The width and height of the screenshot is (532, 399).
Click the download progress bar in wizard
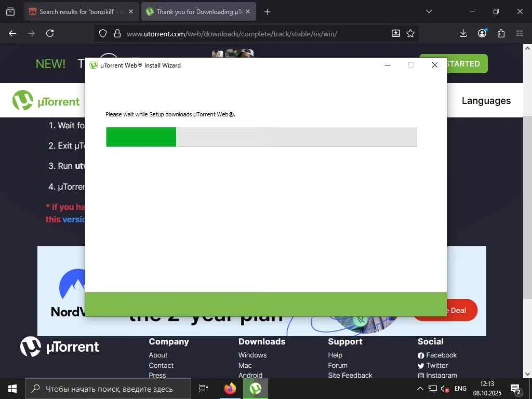(x=261, y=137)
